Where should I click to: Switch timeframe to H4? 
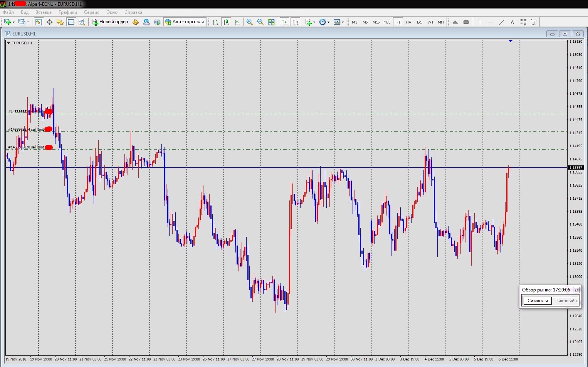[408, 22]
